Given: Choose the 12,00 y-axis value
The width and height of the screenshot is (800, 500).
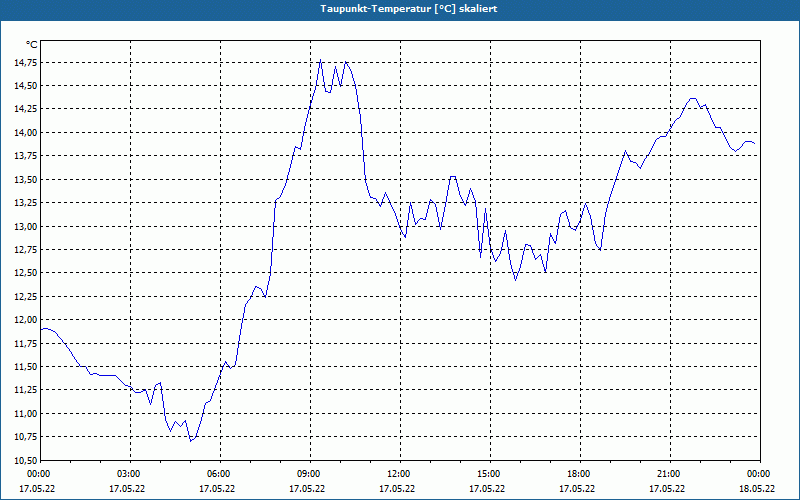Looking at the screenshot, I should pos(25,320).
